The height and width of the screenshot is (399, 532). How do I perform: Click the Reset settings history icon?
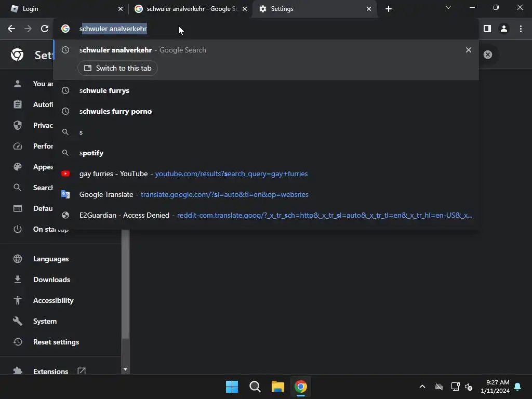pyautogui.click(x=18, y=342)
